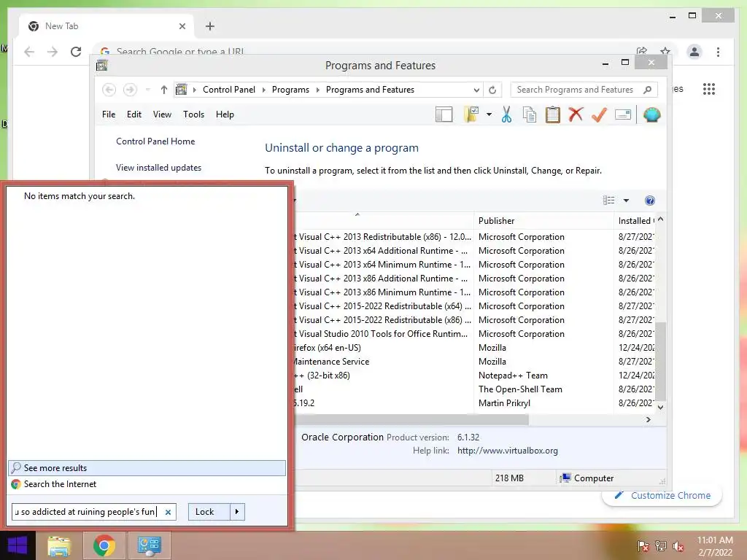
Task: Click the horizontal scrollbar right arrow
Action: click(x=648, y=419)
